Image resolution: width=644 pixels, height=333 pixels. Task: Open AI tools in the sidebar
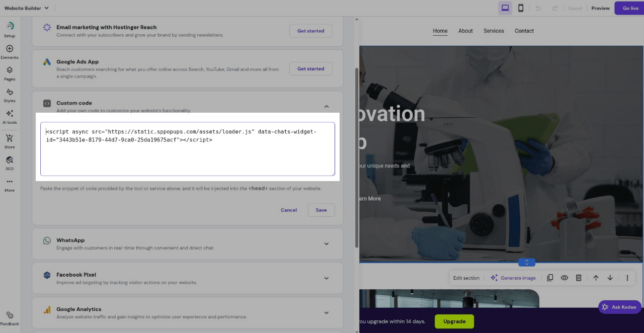[x=10, y=117]
